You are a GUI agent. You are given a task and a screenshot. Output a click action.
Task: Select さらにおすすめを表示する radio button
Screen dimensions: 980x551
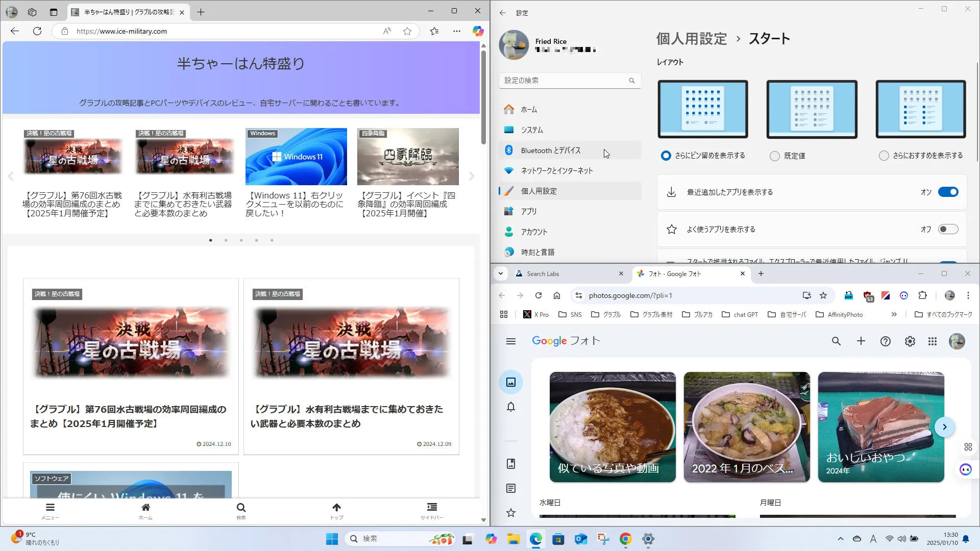point(884,156)
